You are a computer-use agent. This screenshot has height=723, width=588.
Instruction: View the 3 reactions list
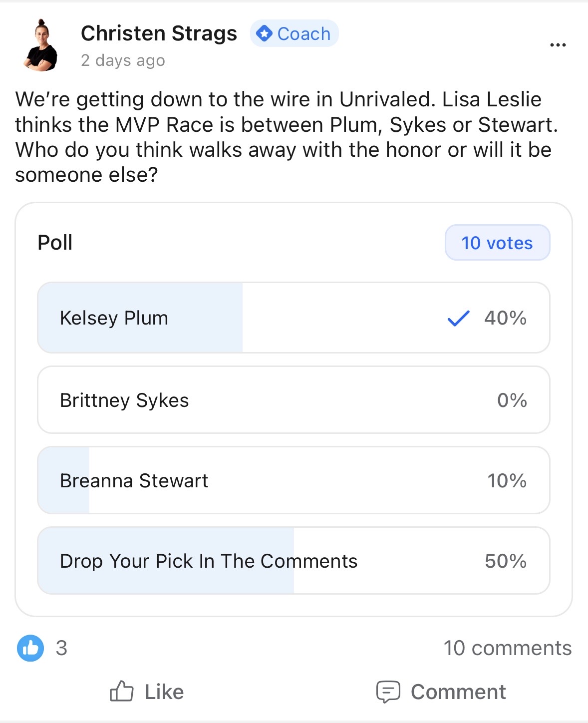coord(61,649)
